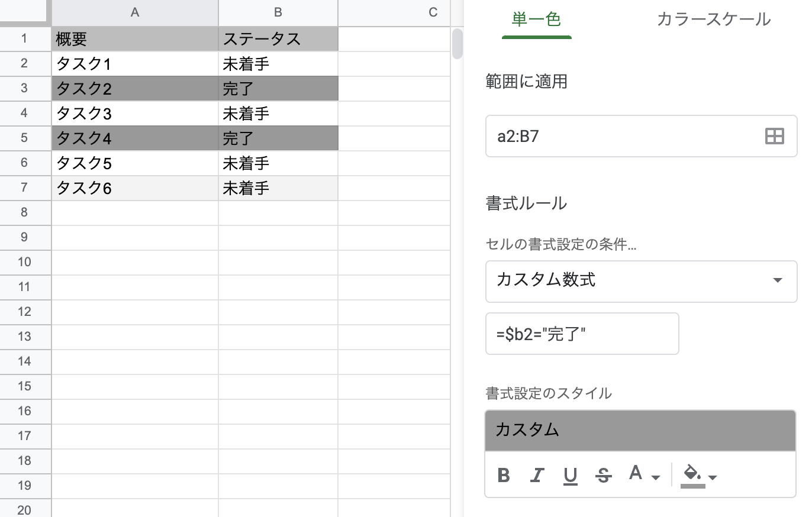Click the custom formula input field
The width and height of the screenshot is (812, 517).
(582, 334)
